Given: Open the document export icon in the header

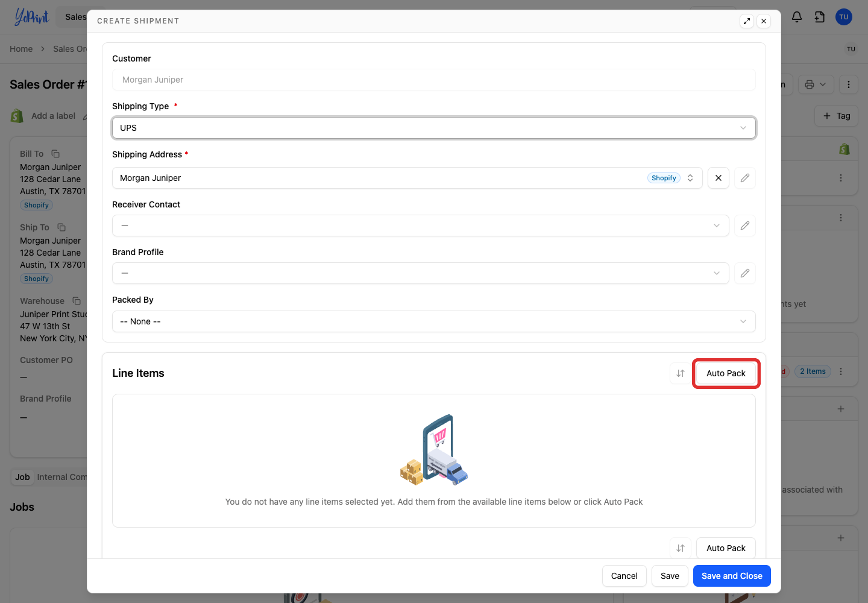Looking at the screenshot, I should point(820,17).
